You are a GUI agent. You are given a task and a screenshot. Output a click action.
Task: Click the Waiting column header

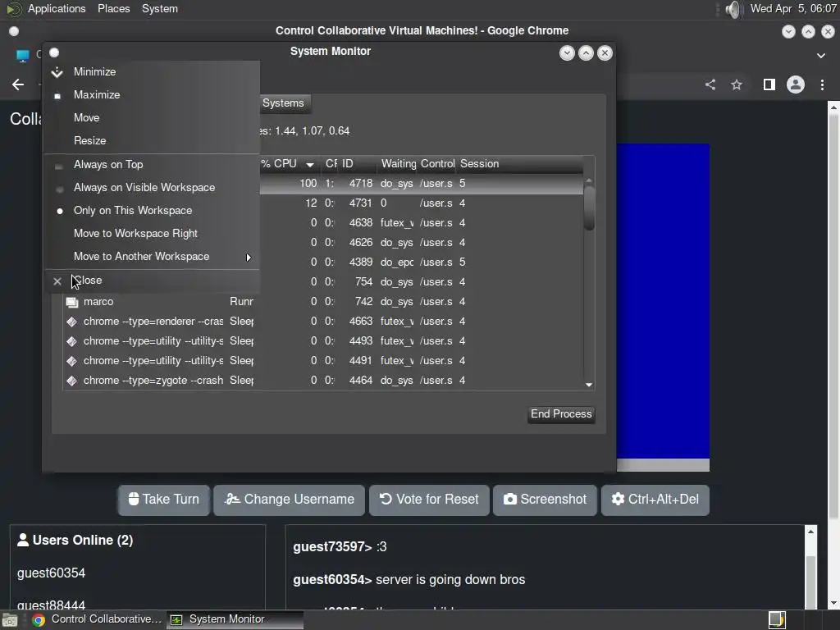coord(398,164)
